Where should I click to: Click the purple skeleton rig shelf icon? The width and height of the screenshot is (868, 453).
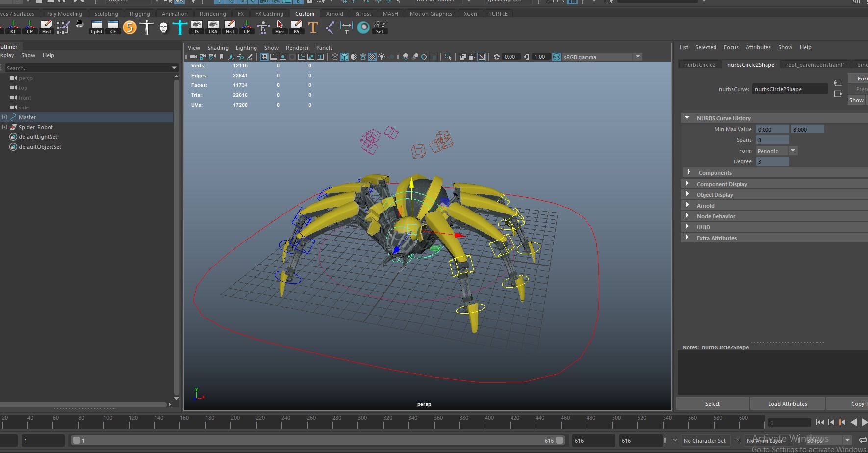[x=263, y=27]
